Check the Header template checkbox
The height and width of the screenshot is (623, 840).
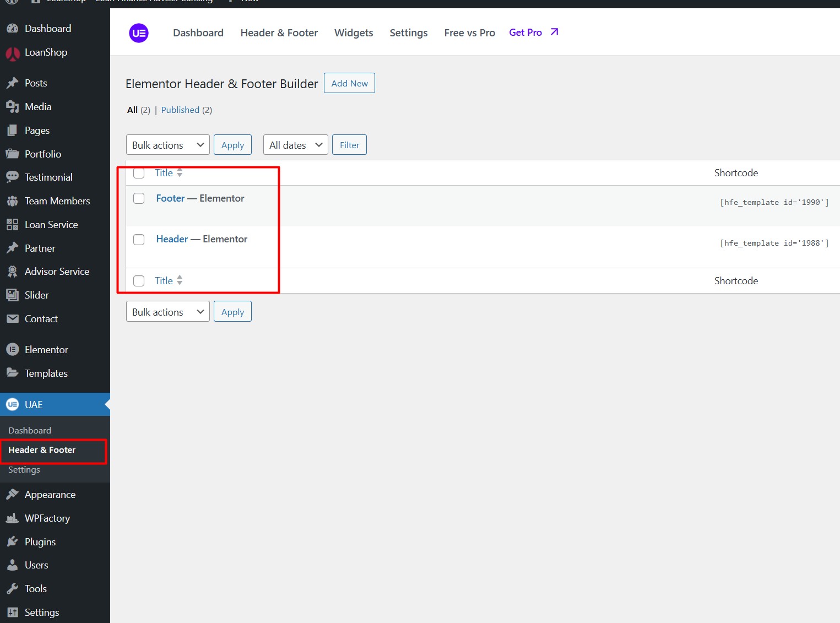(139, 240)
